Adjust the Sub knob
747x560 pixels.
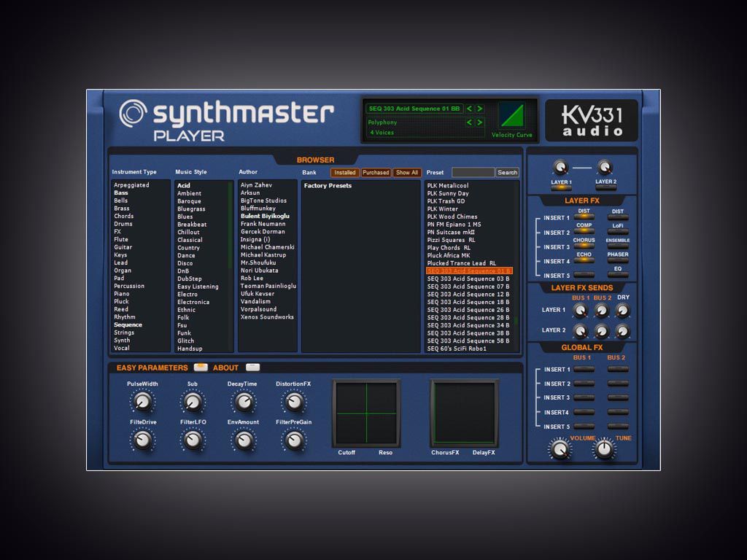(193, 402)
